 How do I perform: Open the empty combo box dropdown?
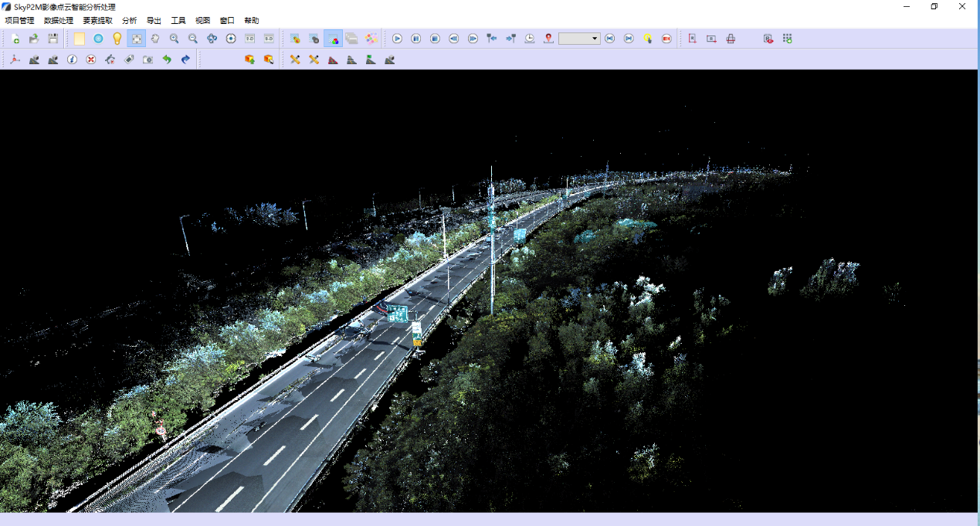(x=579, y=39)
